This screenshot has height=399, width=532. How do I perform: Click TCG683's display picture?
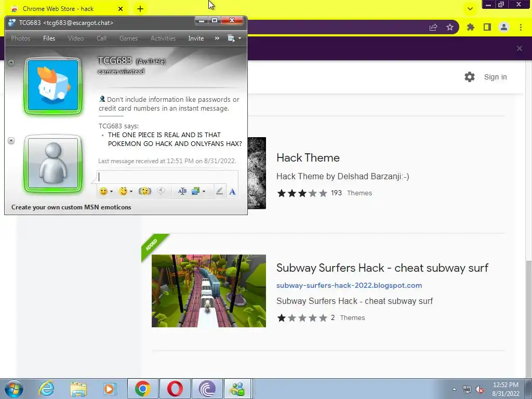(53, 85)
